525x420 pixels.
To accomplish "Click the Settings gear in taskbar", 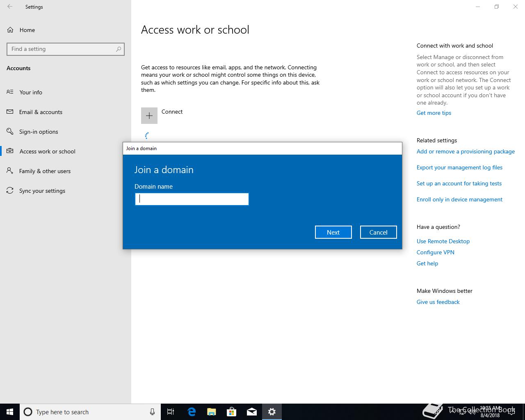I will tap(272, 412).
